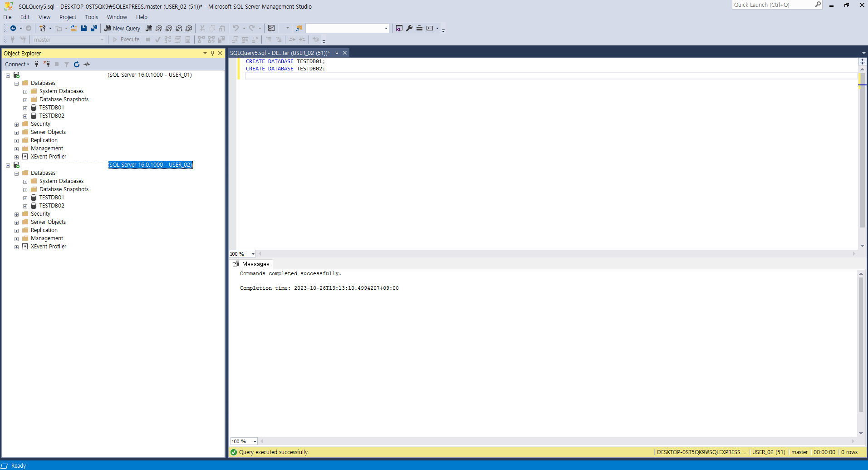This screenshot has height=470, width=868.
Task: Open the available databases combo box
Action: [x=69, y=40]
